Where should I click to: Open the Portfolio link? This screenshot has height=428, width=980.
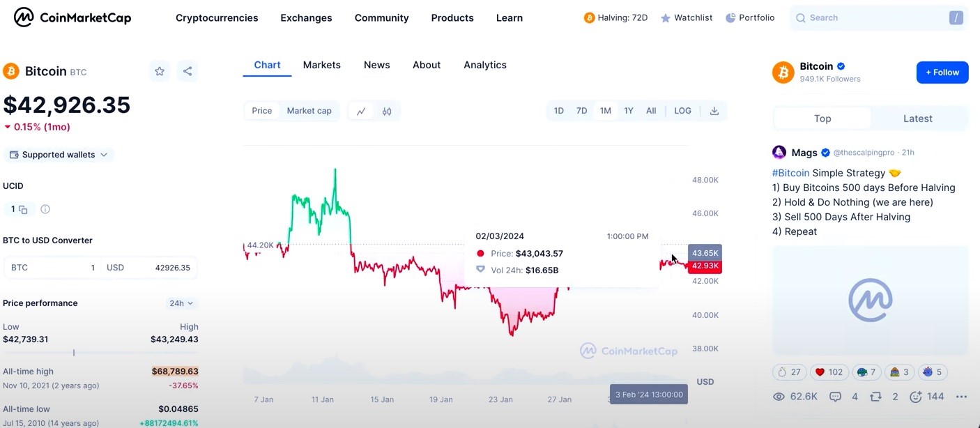click(750, 17)
